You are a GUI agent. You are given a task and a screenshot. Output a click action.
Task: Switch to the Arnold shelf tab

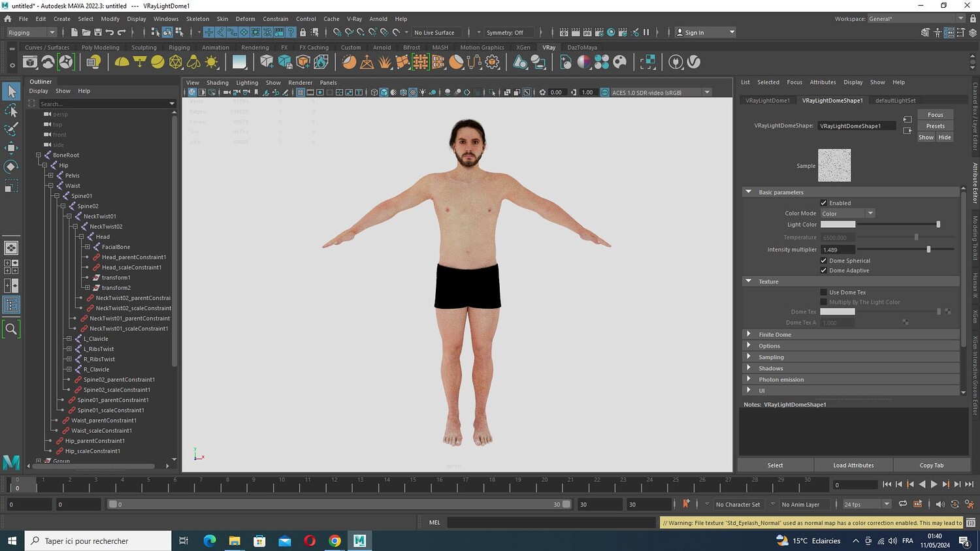click(382, 48)
